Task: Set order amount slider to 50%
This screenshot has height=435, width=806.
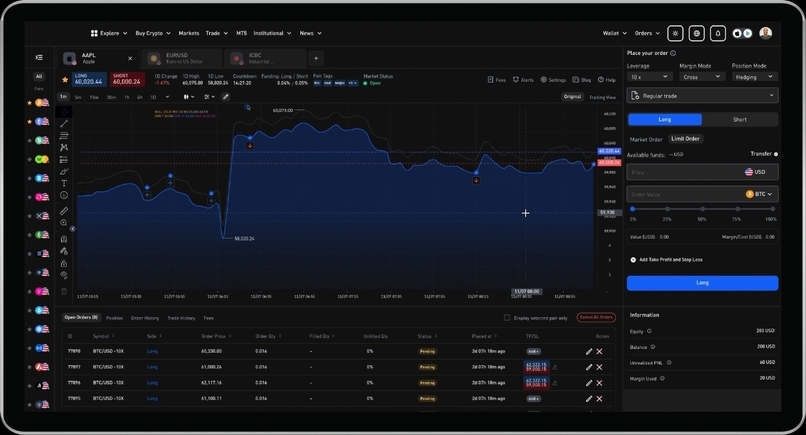Action: pyautogui.click(x=701, y=210)
